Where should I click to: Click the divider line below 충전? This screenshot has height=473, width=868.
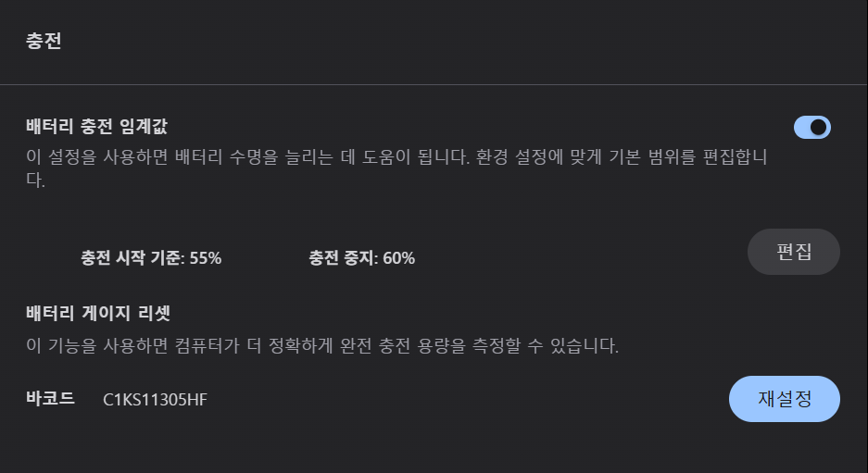click(x=434, y=85)
